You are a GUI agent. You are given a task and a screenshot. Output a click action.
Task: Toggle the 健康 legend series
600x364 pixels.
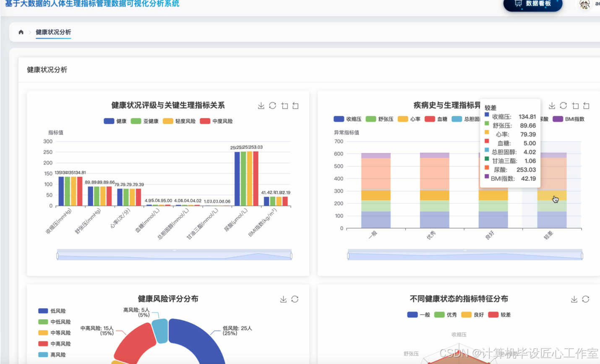115,121
